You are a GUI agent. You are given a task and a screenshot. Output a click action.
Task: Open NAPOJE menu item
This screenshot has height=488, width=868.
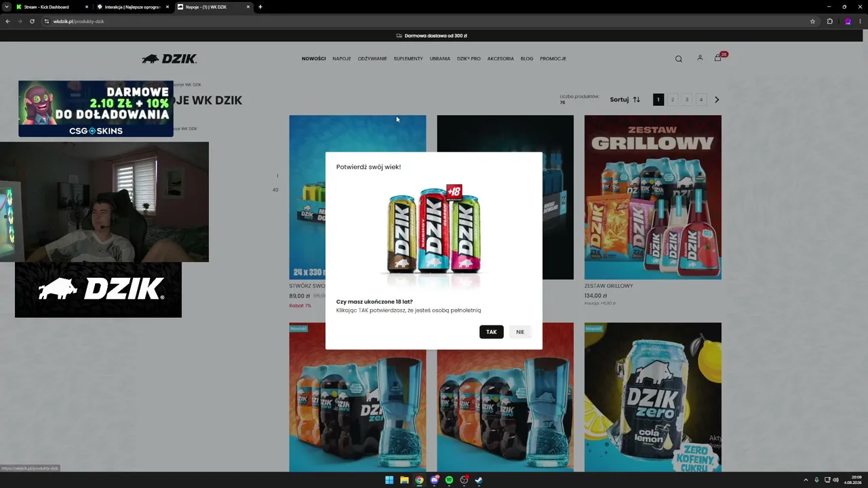(x=342, y=59)
